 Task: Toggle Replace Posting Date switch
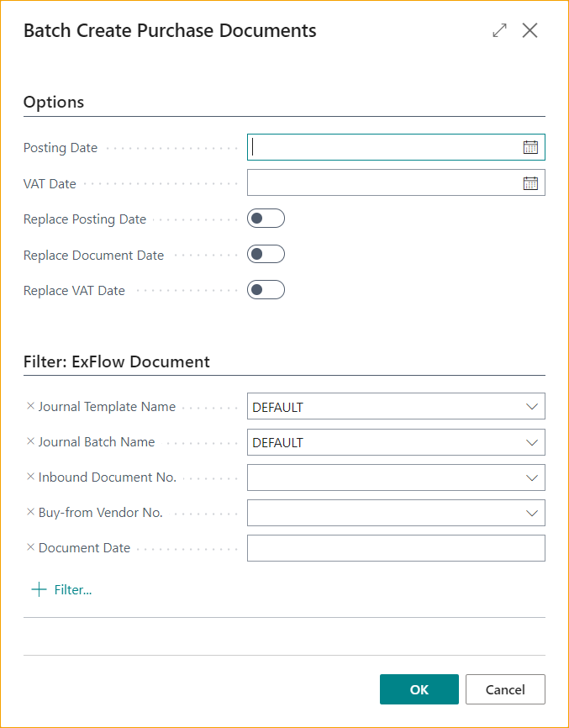(266, 219)
